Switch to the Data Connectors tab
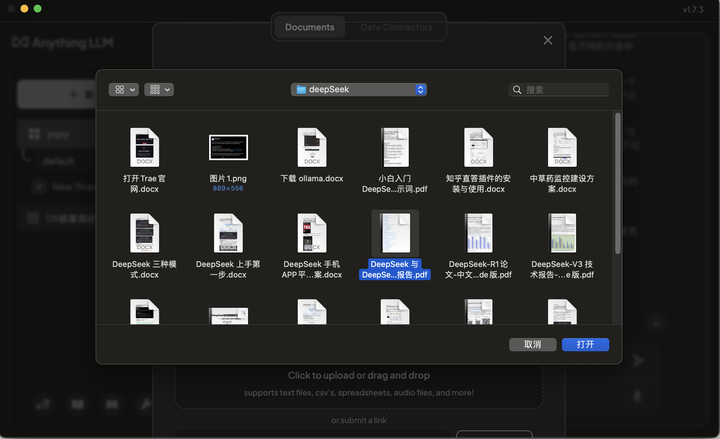Image resolution: width=720 pixels, height=439 pixels. (397, 27)
